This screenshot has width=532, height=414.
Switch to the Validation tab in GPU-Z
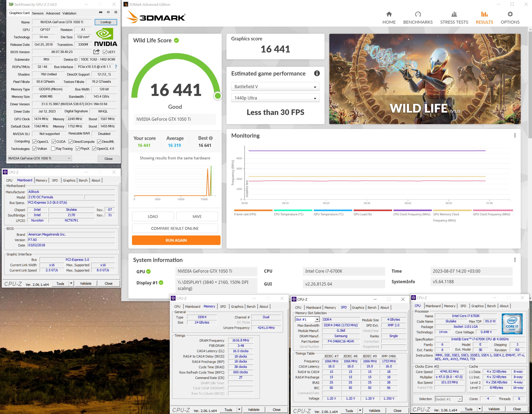tap(69, 13)
